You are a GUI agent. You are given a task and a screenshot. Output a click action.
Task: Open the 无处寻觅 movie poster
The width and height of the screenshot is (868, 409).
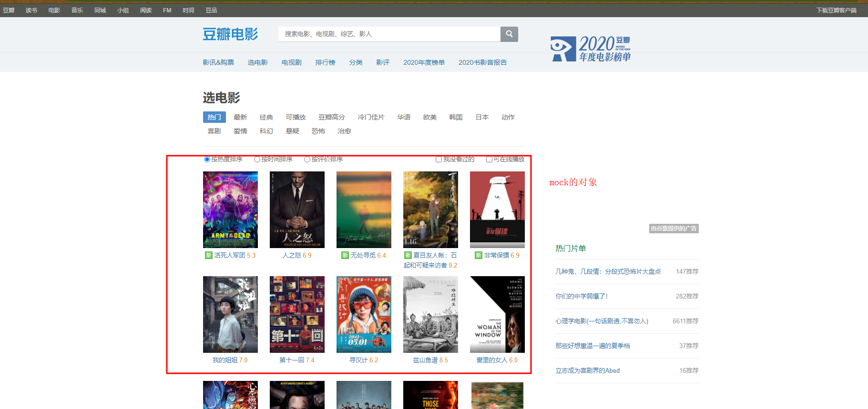[364, 209]
